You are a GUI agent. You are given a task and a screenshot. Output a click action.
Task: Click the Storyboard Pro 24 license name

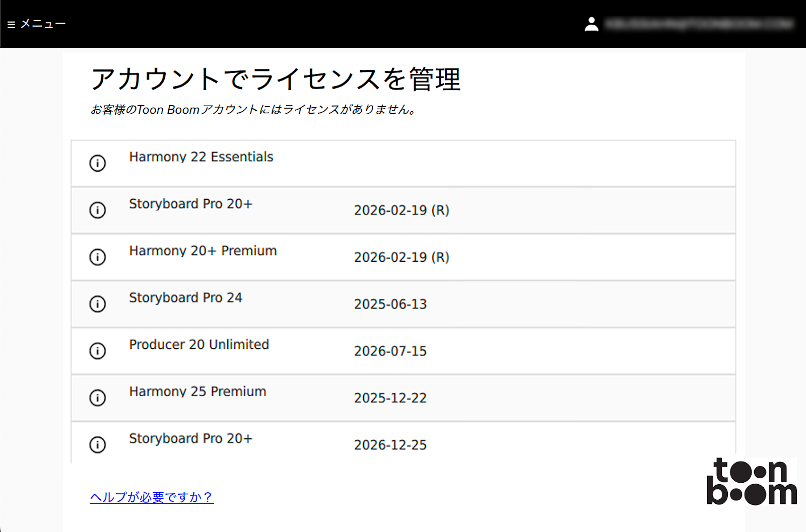click(x=185, y=298)
